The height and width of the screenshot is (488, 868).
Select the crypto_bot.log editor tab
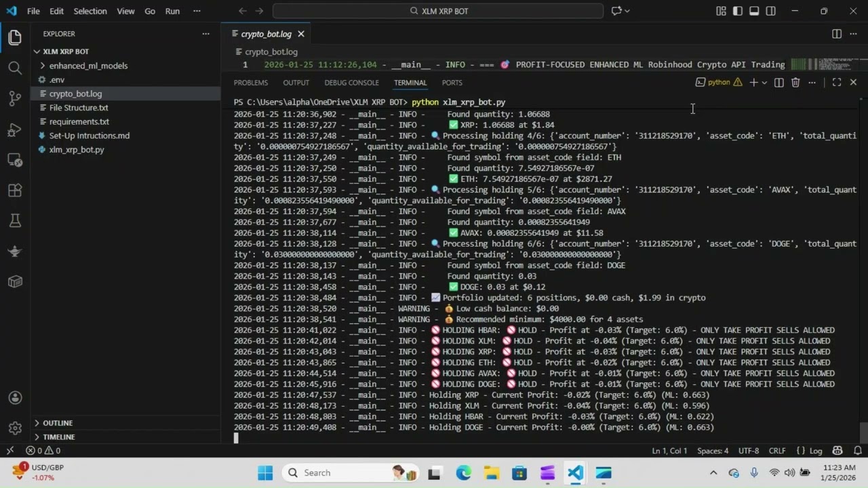[267, 34]
